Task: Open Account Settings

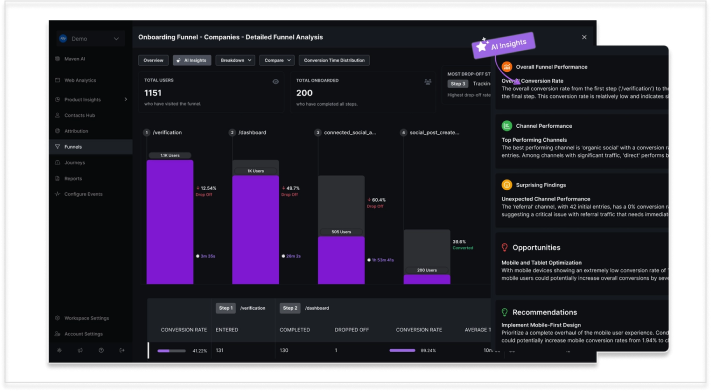Action: [x=83, y=334]
